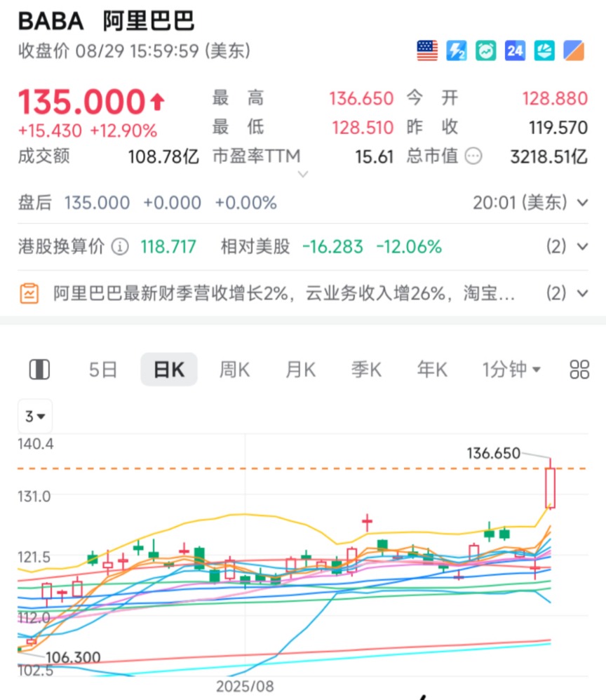
Task: Tap the 2025/08 date axis label
Action: tap(245, 687)
